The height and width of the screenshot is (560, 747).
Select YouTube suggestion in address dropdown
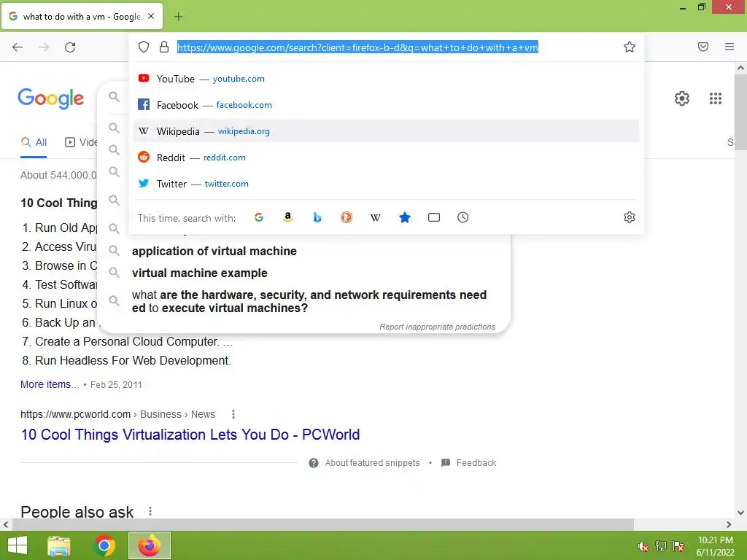[x=386, y=79]
